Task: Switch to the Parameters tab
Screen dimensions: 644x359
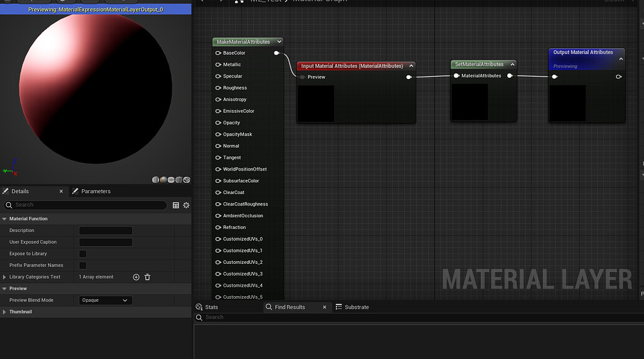Action: [x=96, y=191]
